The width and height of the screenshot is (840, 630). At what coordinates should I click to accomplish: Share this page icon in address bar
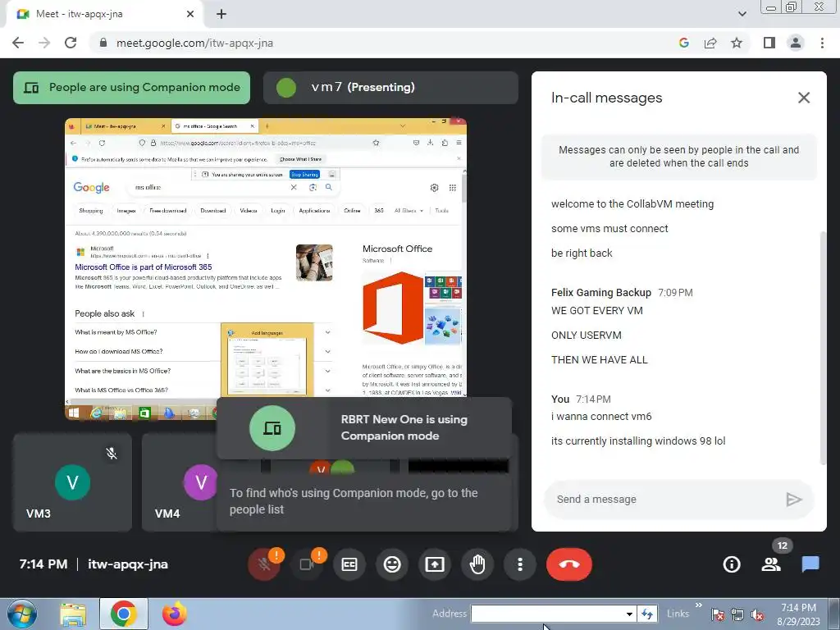[x=710, y=43]
